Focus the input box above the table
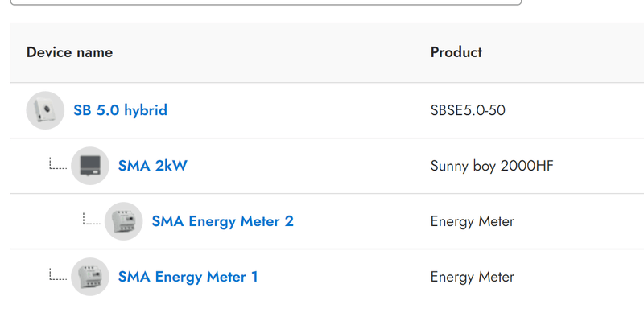The image size is (644, 321). (266, 2)
